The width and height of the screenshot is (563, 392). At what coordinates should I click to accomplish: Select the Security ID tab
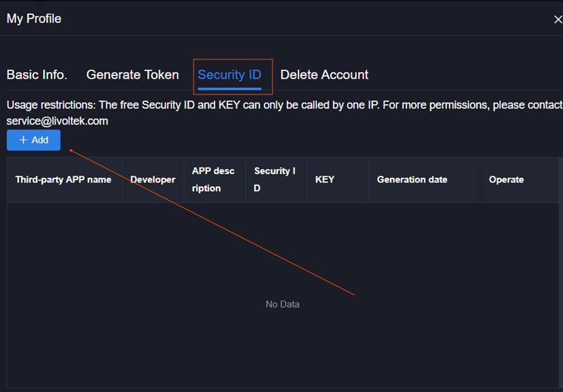(x=229, y=75)
